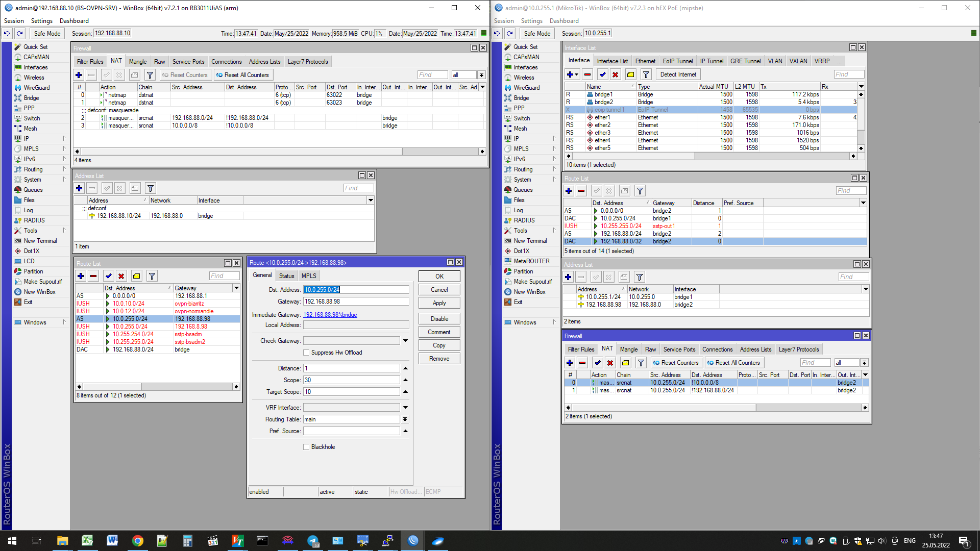Follow the Immediate Gateway 192.168.88.98%bridge link

tap(330, 315)
